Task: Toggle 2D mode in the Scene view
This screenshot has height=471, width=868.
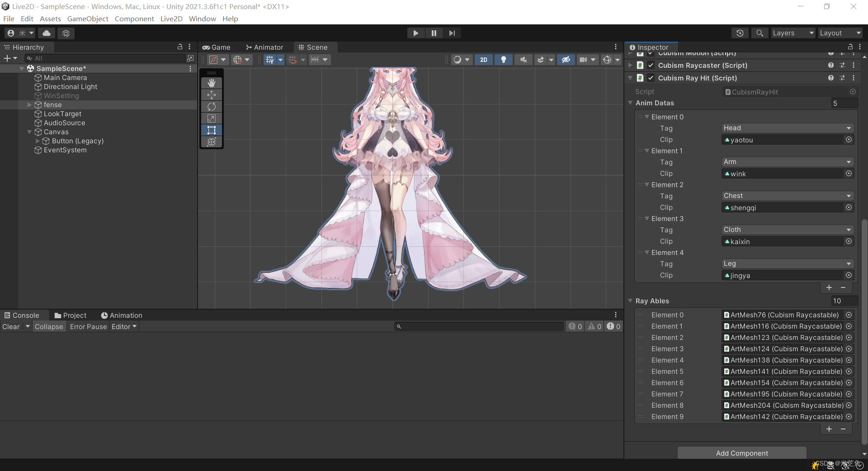Action: point(483,59)
